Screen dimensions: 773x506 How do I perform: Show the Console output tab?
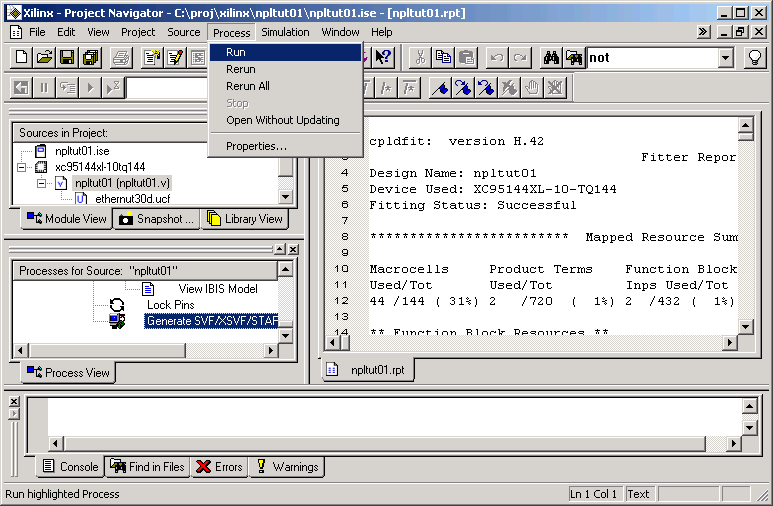(x=70, y=467)
